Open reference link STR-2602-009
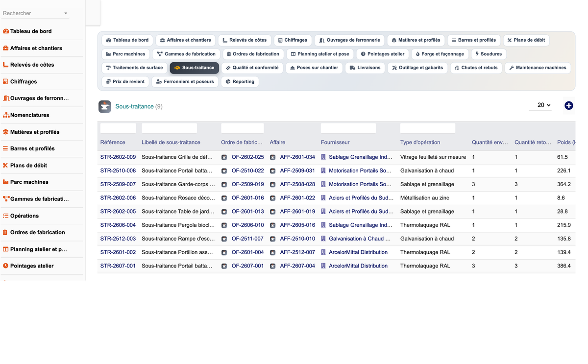 (x=118, y=157)
